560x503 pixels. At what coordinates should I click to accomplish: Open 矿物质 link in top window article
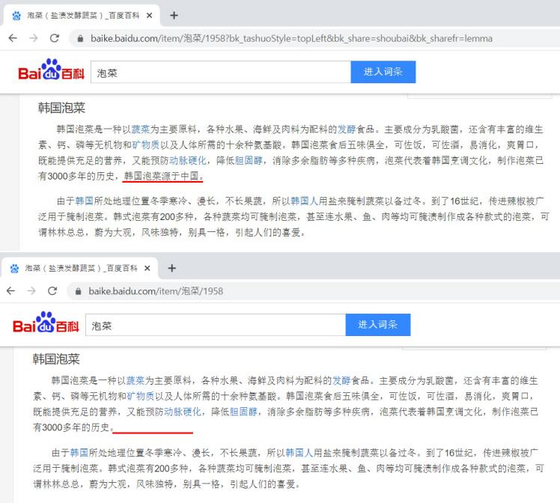[x=145, y=145]
